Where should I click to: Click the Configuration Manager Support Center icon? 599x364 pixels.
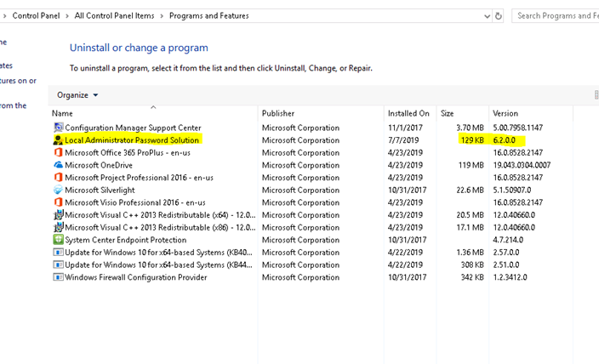click(58, 128)
